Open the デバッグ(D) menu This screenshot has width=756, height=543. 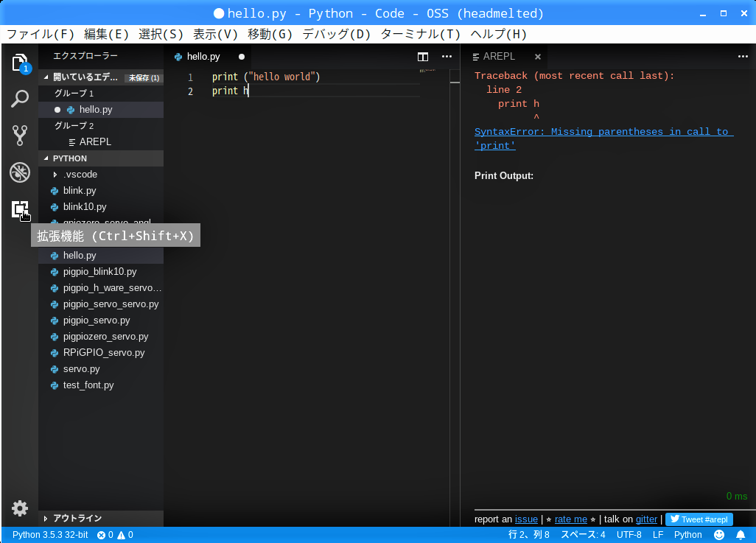337,34
